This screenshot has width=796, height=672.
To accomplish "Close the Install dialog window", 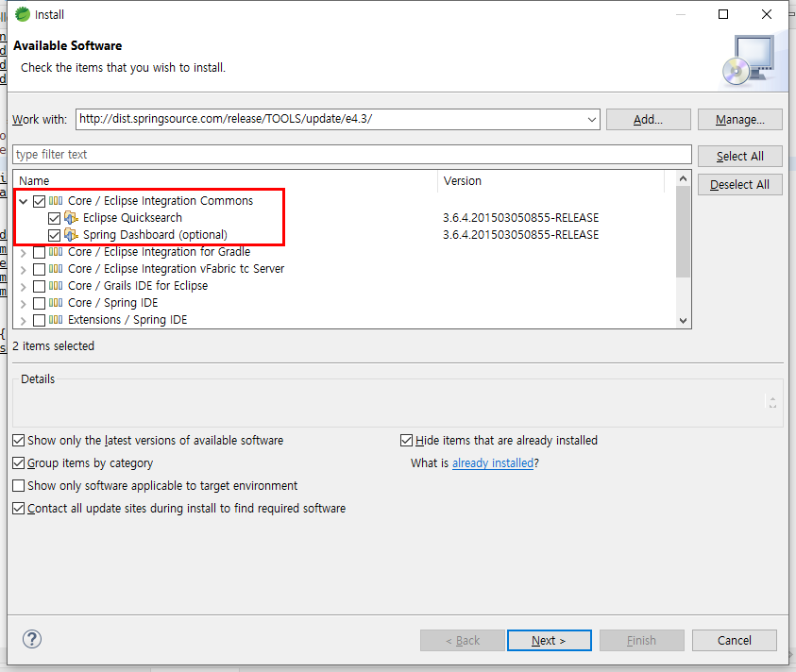I will point(767,14).
